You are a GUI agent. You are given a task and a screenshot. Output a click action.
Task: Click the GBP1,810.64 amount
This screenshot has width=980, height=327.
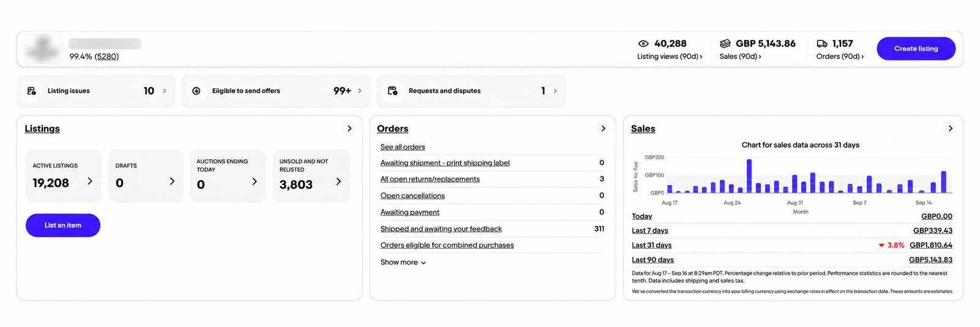(x=931, y=246)
